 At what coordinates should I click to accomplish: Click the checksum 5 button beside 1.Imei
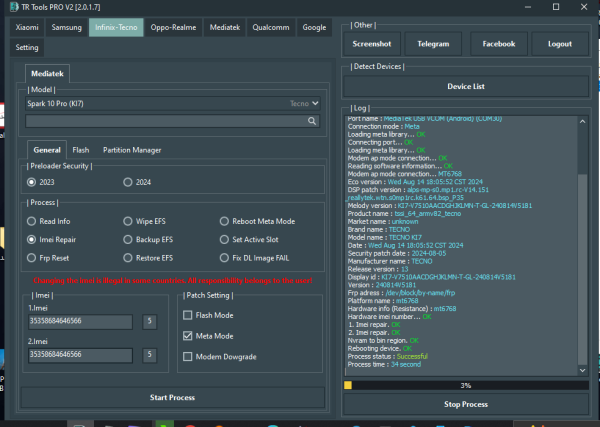[x=150, y=321]
